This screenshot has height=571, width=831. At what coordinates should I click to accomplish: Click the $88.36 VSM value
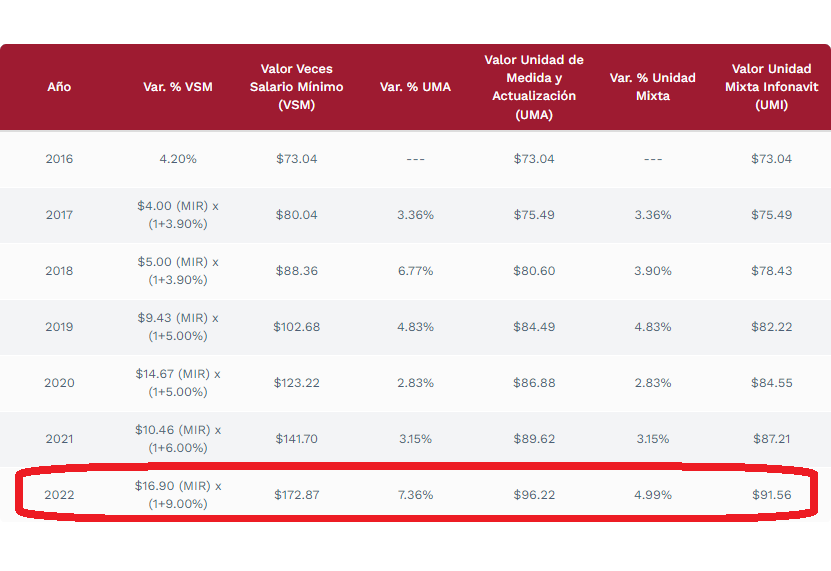[296, 271]
